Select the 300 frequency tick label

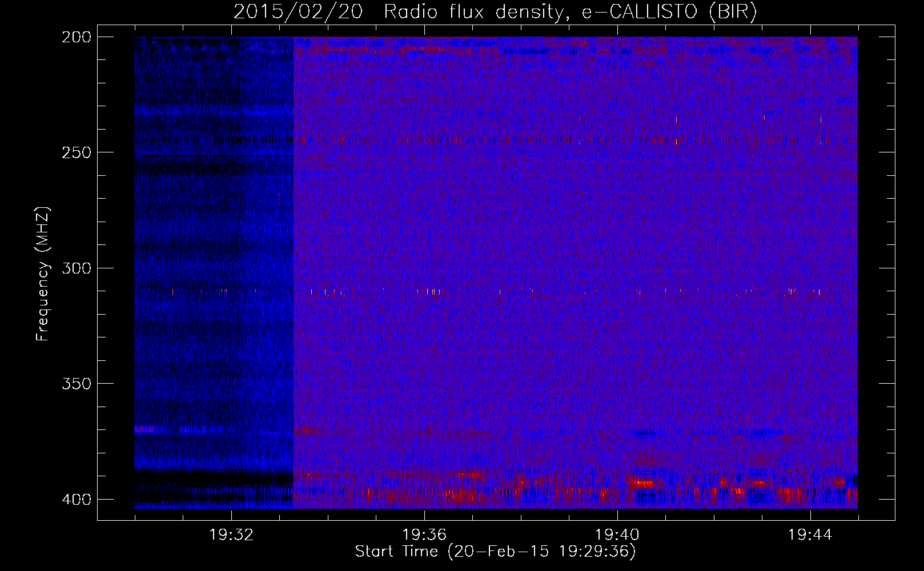(x=77, y=268)
